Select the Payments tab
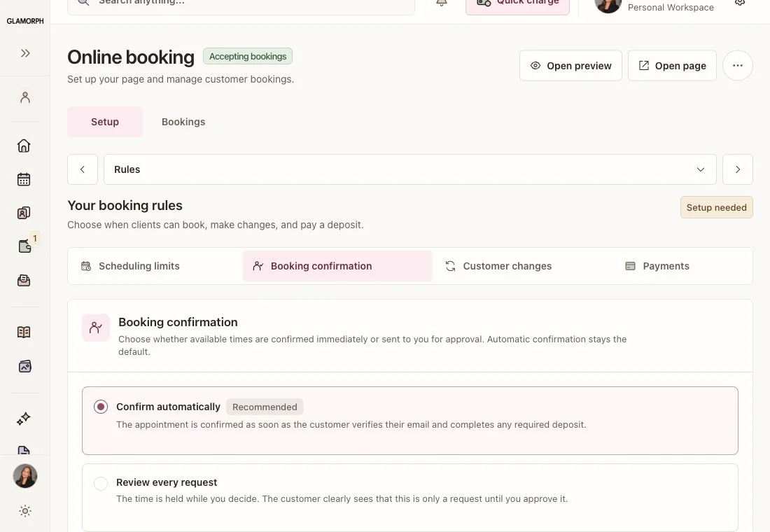This screenshot has height=532, width=770. pos(682,266)
